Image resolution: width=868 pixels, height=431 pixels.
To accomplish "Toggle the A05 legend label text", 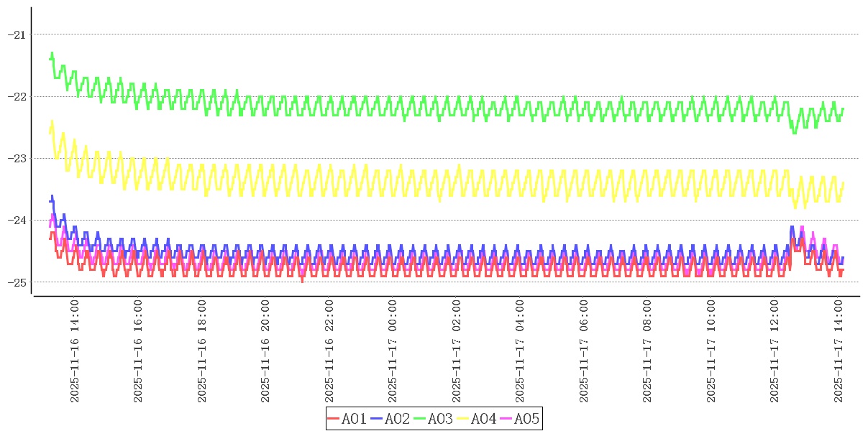I will [526, 419].
